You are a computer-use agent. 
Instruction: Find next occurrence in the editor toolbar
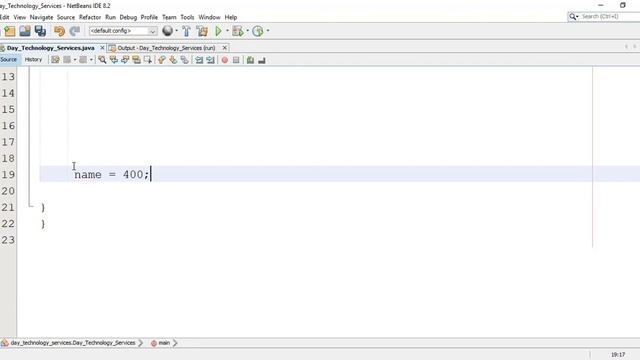click(125, 60)
